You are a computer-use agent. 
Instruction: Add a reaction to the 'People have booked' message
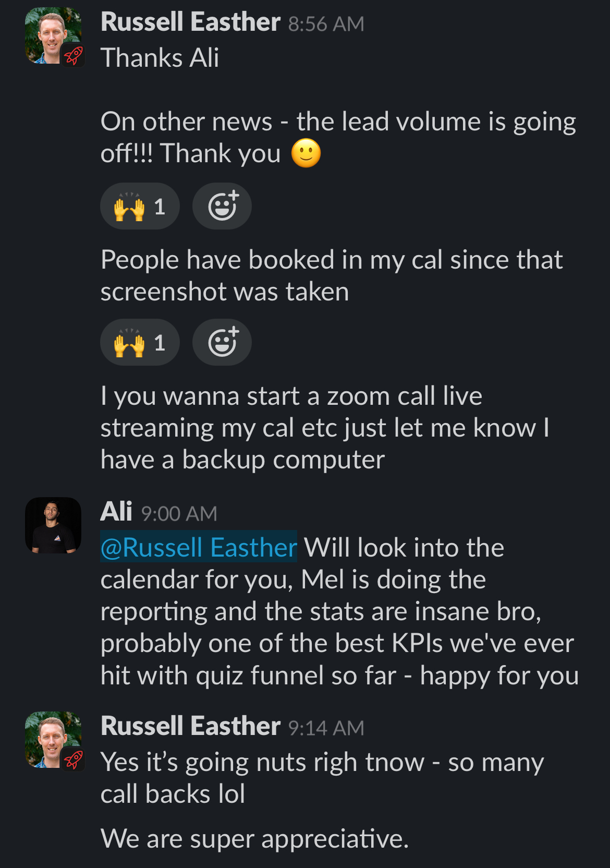point(222,343)
